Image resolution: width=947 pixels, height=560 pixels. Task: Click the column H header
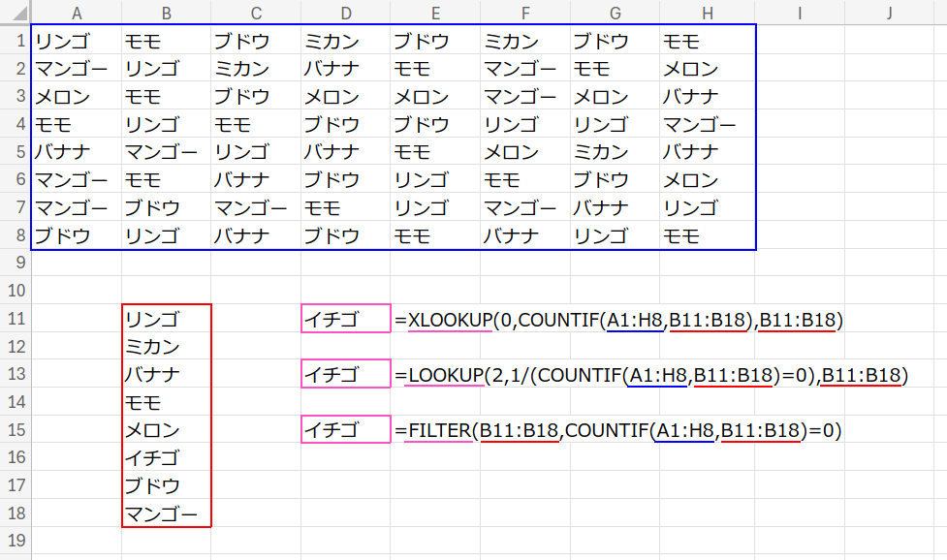coord(708,12)
